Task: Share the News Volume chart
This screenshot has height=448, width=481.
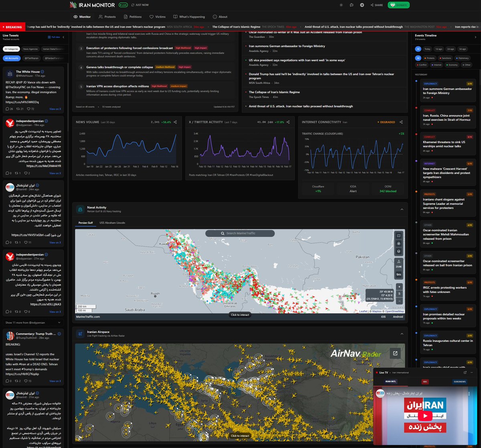Action: click(175, 122)
